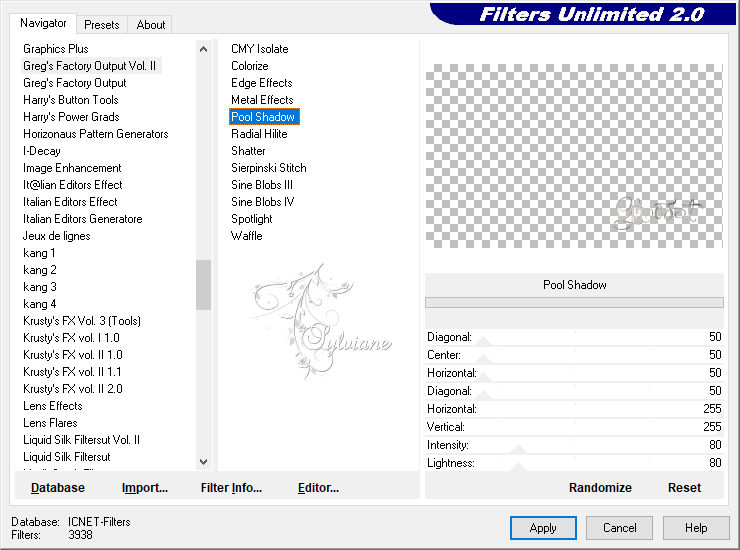Choose the Spotlight filter
The image size is (740, 550).
252,219
